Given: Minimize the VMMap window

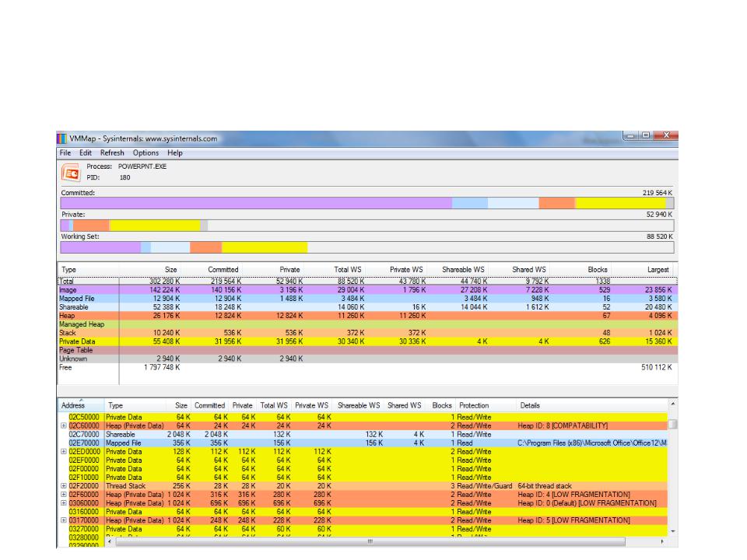Looking at the screenshot, I should pyautogui.click(x=631, y=135).
